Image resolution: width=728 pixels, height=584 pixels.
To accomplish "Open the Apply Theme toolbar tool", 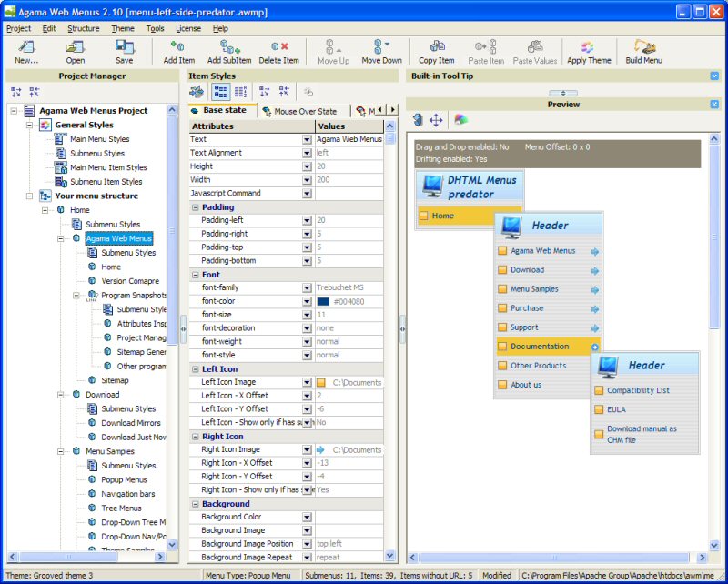I will (589, 52).
